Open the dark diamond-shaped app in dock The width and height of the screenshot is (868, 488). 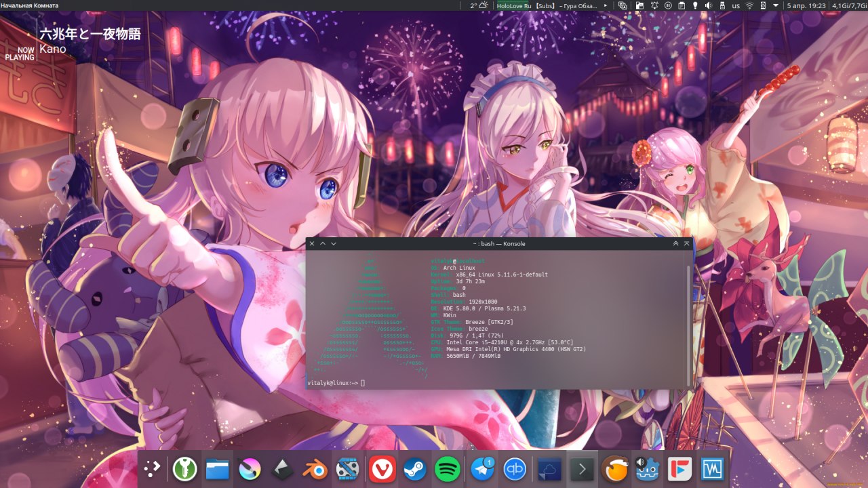point(283,469)
